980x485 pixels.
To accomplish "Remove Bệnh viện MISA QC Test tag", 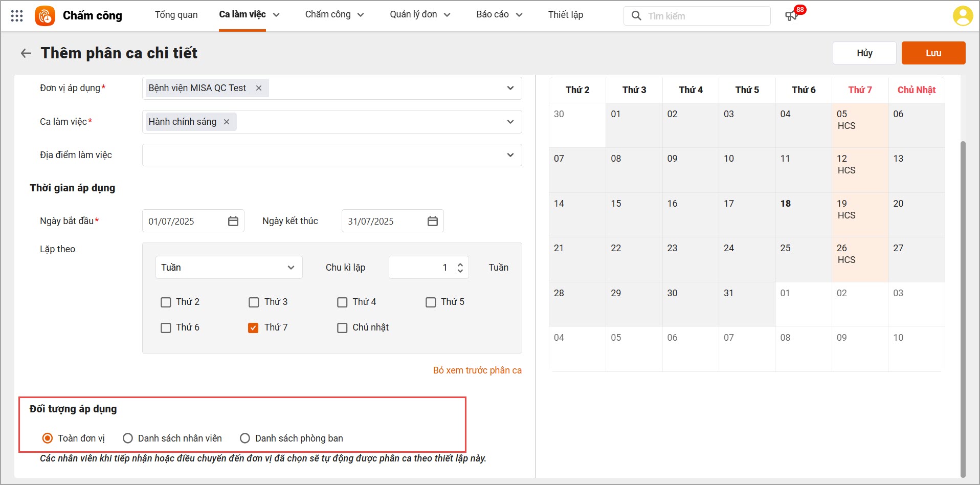I will point(259,88).
